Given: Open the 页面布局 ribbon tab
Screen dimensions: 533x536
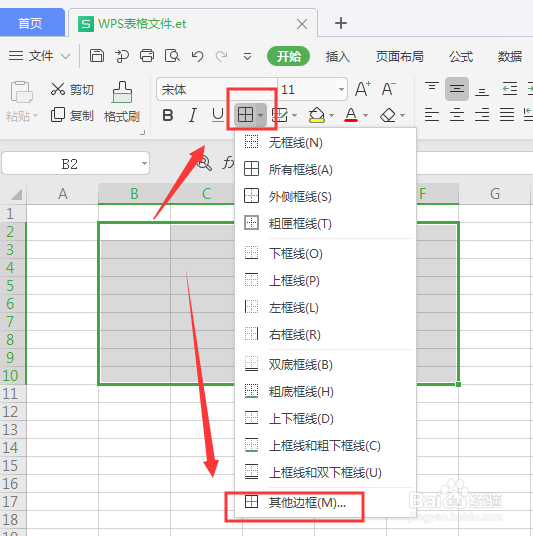Looking at the screenshot, I should [x=400, y=56].
